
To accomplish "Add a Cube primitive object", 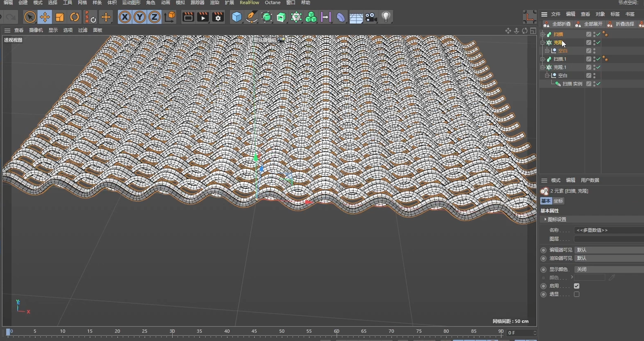I will coord(237,17).
